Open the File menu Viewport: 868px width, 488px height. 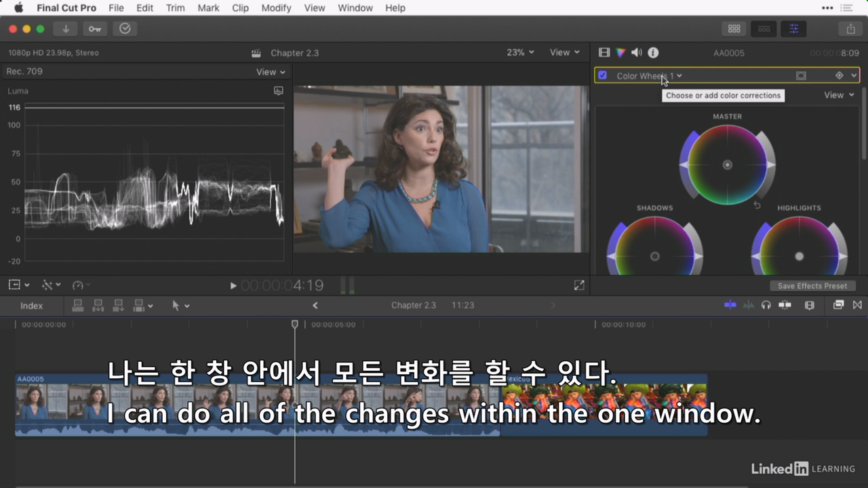pos(116,8)
